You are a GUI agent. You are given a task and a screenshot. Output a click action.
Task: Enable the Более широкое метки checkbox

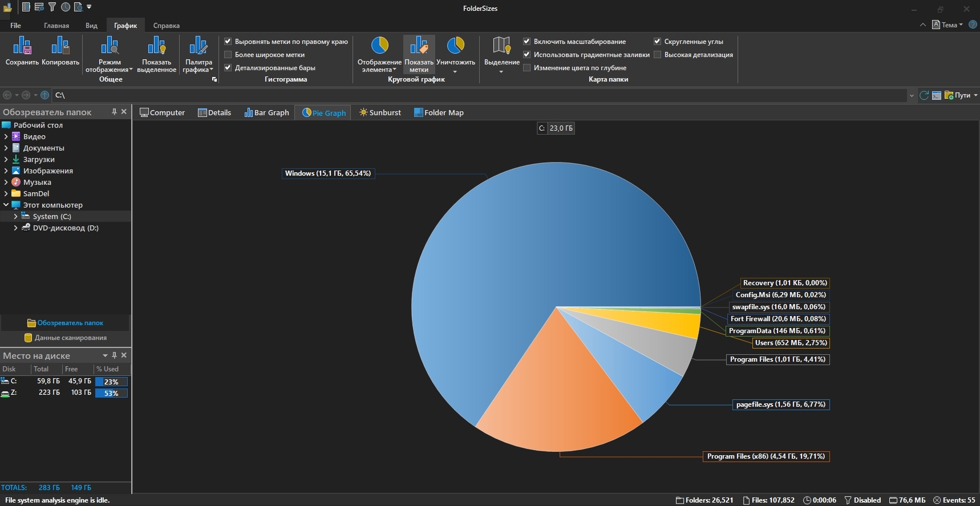point(228,55)
